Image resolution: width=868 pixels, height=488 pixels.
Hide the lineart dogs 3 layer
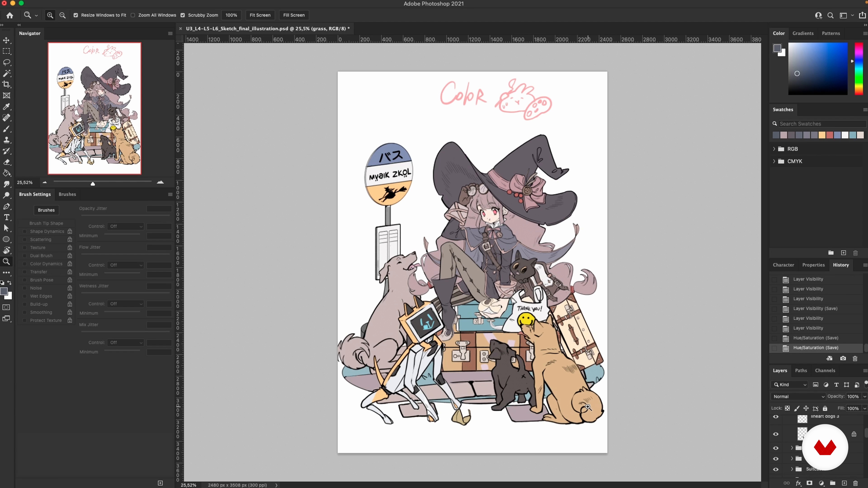pyautogui.click(x=776, y=417)
